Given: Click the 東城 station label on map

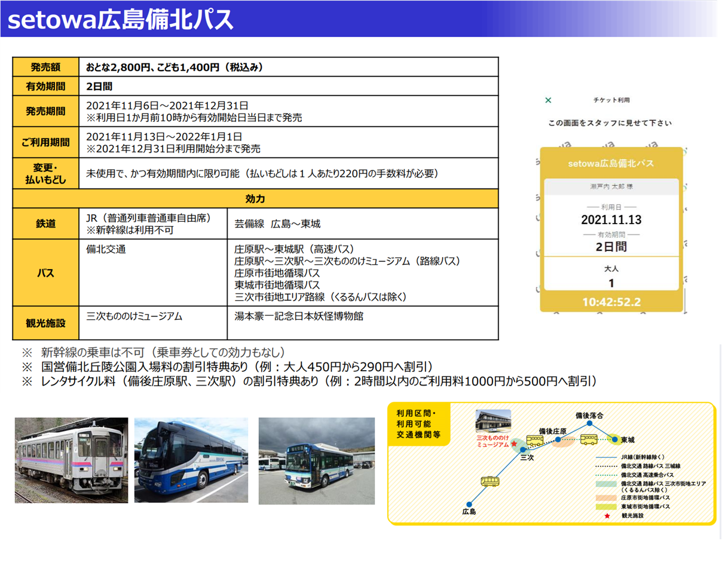Looking at the screenshot, I should [628, 439].
